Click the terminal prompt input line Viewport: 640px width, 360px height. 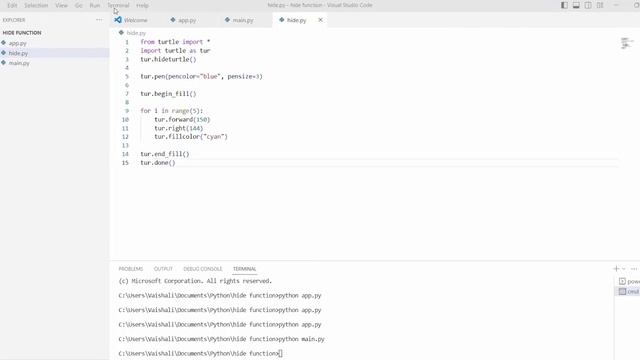click(200, 353)
